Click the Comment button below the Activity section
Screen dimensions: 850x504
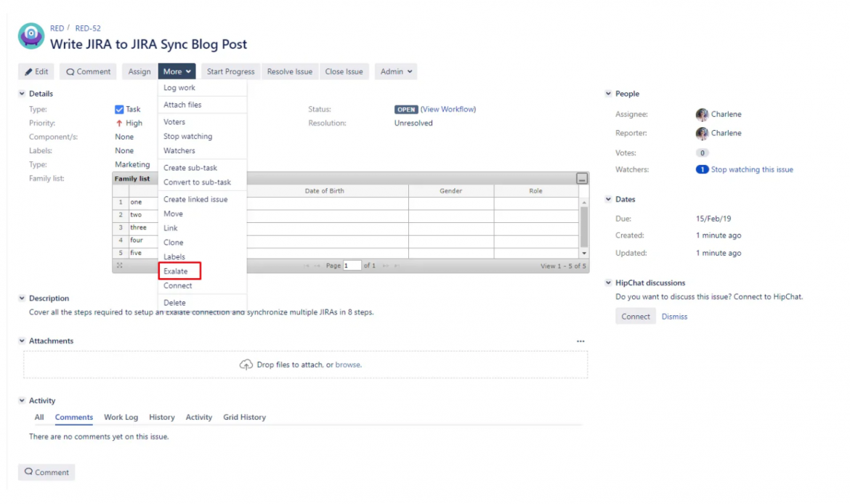tap(46, 472)
